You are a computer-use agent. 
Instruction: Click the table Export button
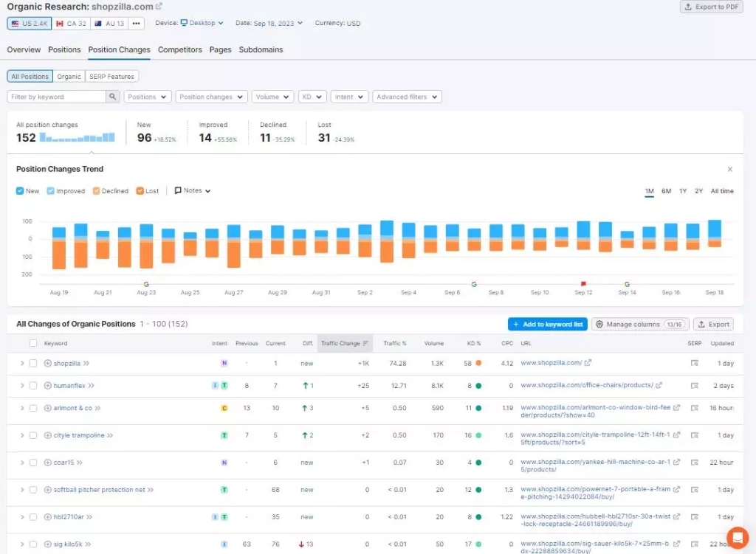(x=714, y=324)
